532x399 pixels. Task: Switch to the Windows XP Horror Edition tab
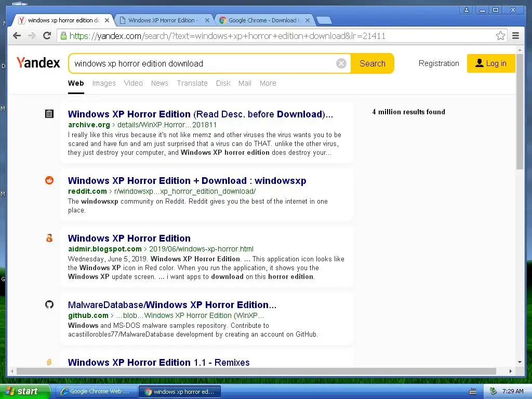162,20
